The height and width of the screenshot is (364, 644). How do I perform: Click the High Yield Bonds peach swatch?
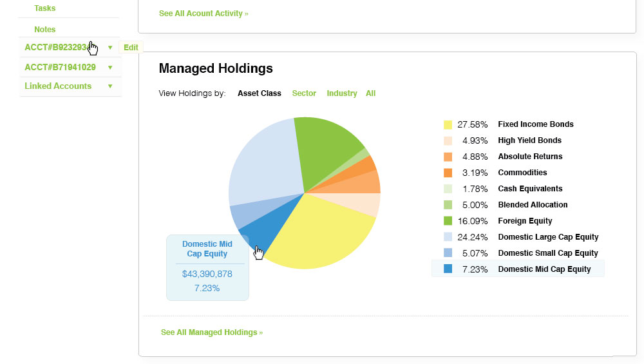[x=448, y=140]
